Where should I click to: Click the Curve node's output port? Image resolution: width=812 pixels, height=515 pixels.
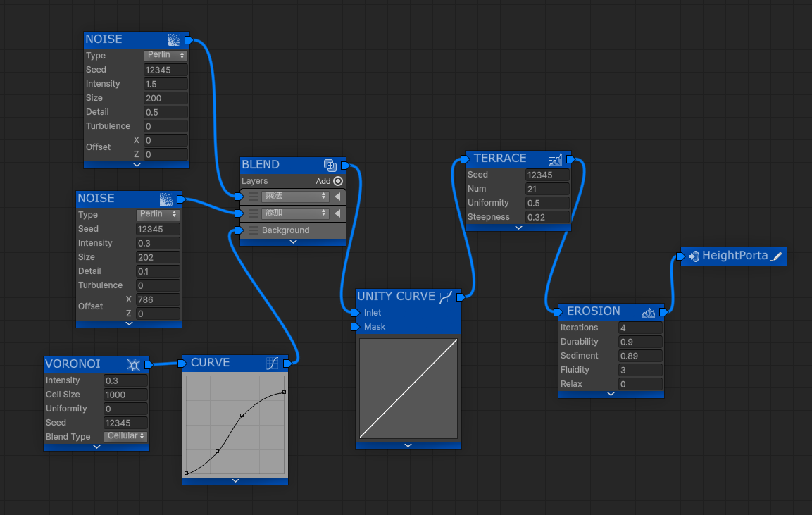pyautogui.click(x=287, y=364)
